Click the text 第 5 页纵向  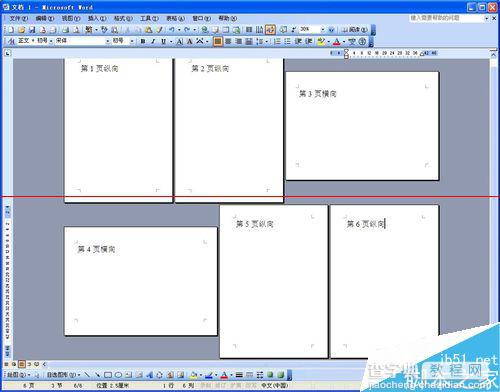(255, 224)
